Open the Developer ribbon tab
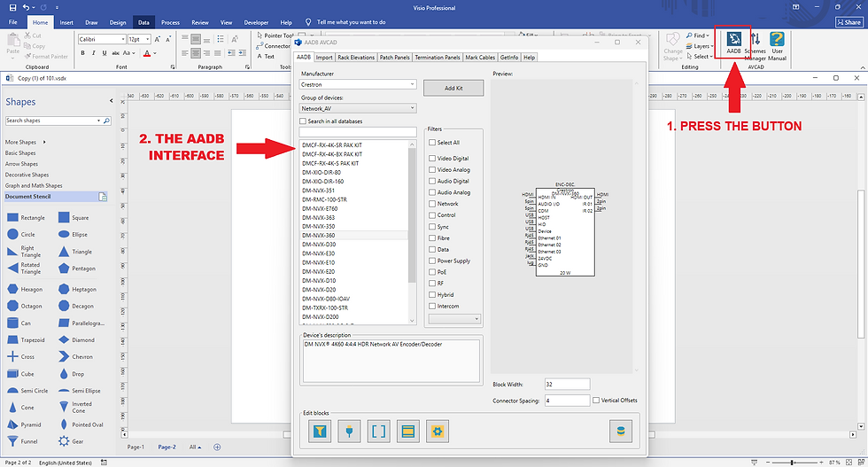Viewport: 868px width, 467px height. (x=256, y=23)
